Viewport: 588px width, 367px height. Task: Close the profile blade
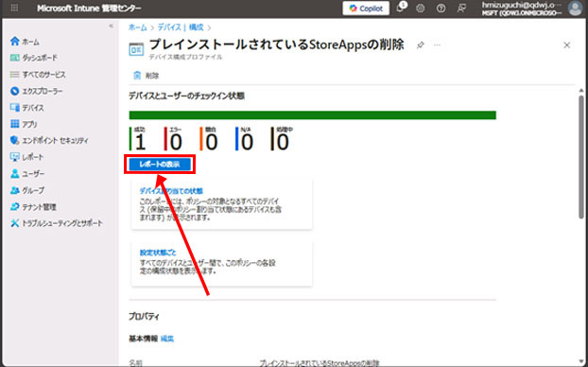click(x=566, y=45)
